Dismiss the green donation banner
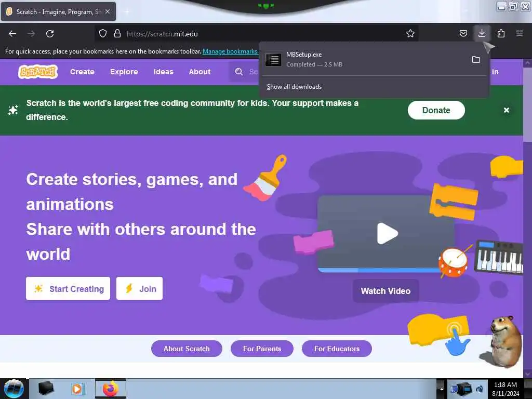The image size is (532, 399). 506,110
